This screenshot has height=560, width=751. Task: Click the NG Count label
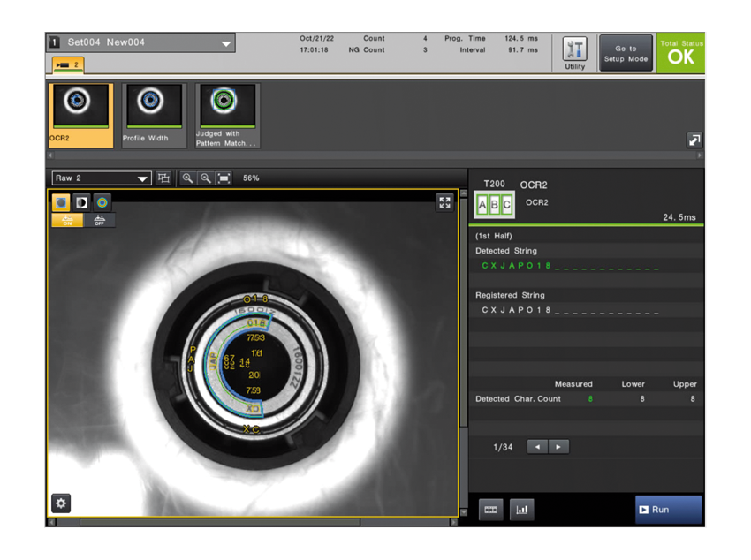(x=367, y=49)
